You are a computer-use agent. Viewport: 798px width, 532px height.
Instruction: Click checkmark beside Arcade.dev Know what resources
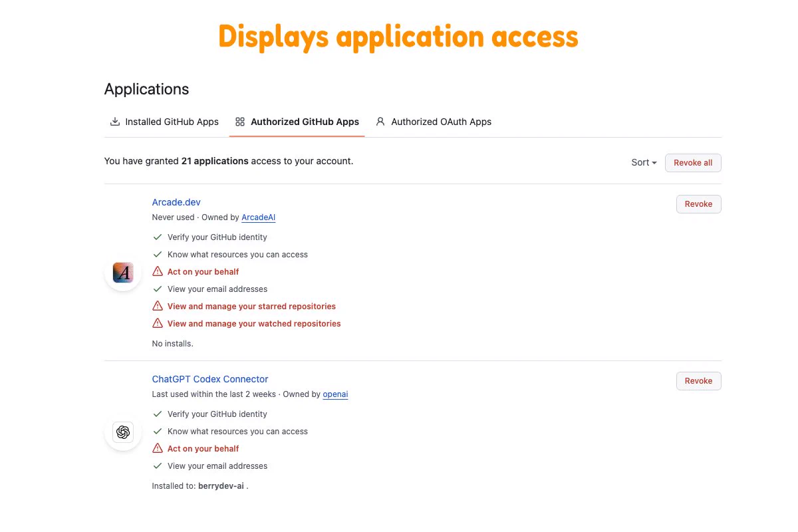click(158, 254)
